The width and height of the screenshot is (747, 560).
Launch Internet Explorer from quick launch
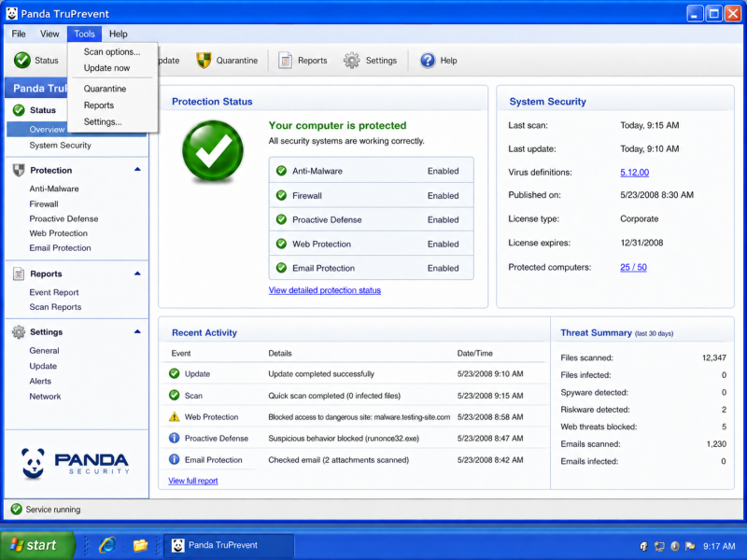pyautogui.click(x=107, y=545)
